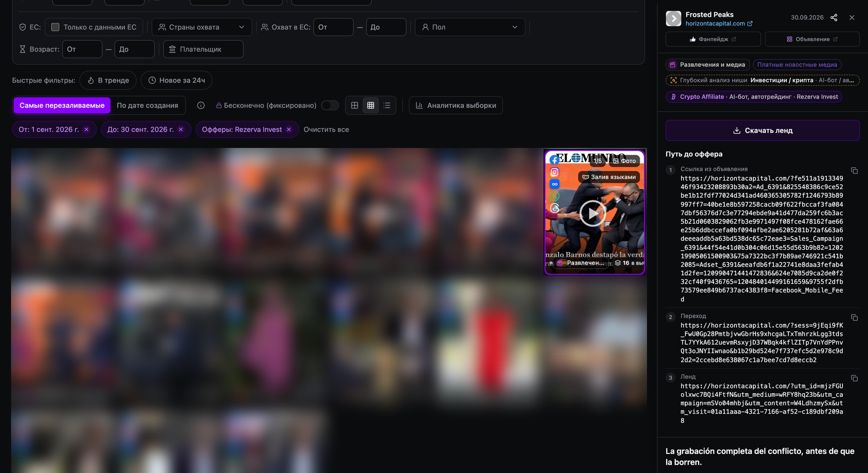Enable 'Только с данными ЕС' checkbox
868x473 pixels.
tap(55, 27)
